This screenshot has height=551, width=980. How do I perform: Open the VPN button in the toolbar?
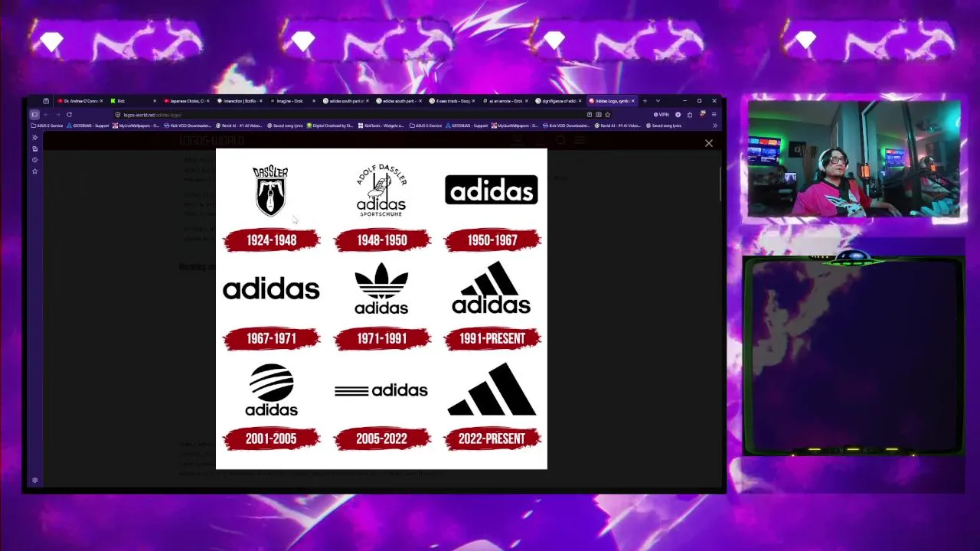pyautogui.click(x=661, y=115)
